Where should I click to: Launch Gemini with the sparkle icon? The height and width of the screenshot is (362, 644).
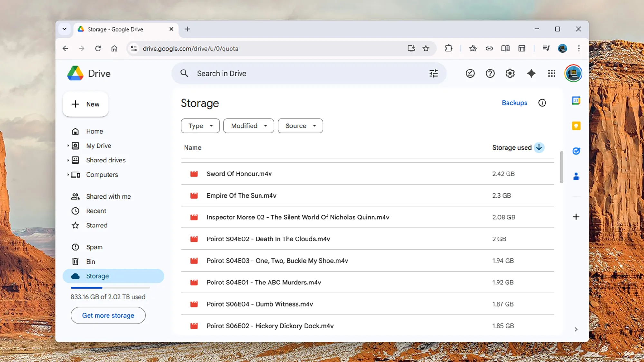coord(531,73)
